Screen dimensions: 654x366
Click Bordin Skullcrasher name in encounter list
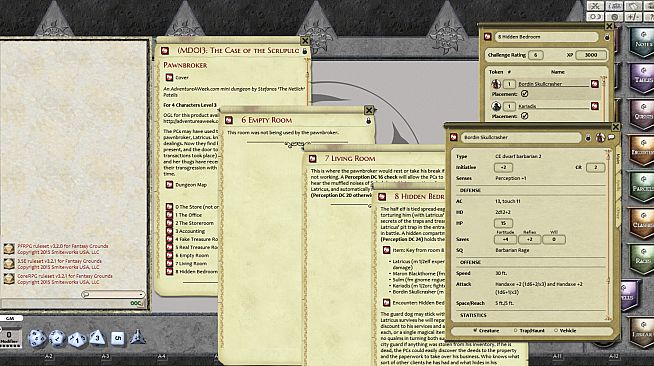pyautogui.click(x=540, y=84)
